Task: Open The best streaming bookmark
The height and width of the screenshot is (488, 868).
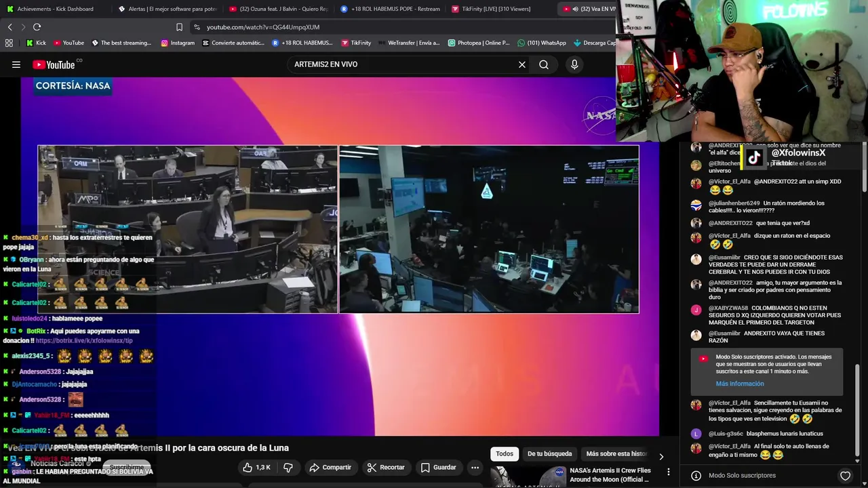Action: pos(121,43)
